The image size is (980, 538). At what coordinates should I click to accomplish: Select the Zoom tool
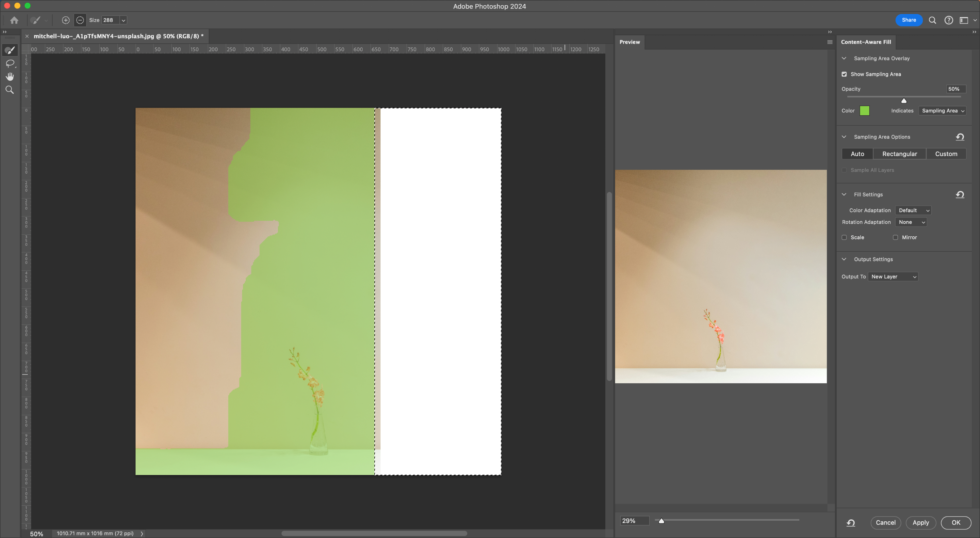pyautogui.click(x=10, y=90)
